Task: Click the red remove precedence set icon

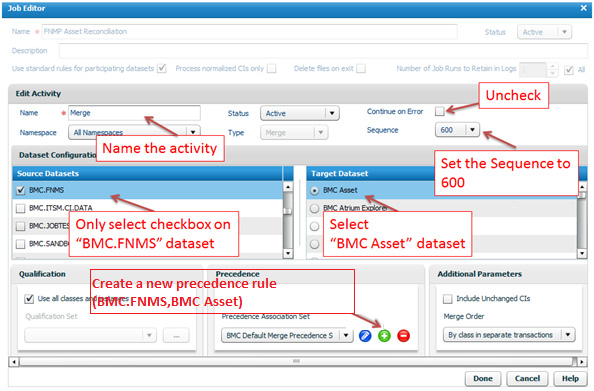Action: (403, 336)
